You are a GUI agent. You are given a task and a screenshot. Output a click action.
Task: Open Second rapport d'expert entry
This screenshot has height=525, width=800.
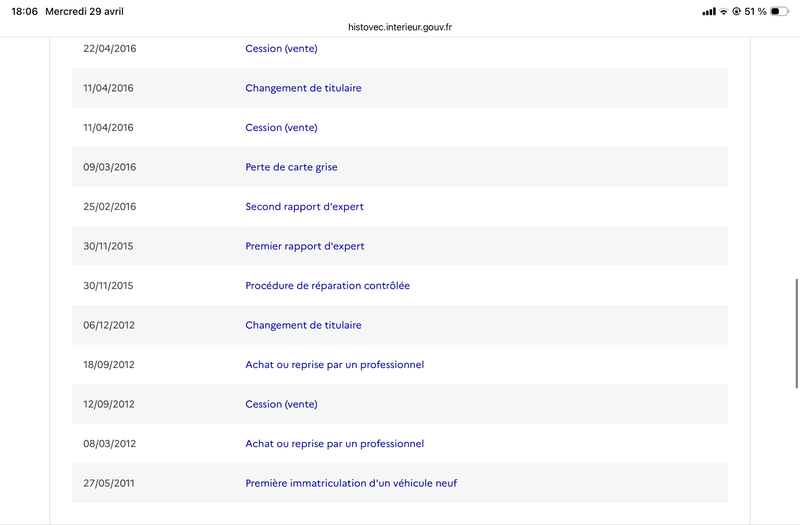305,207
